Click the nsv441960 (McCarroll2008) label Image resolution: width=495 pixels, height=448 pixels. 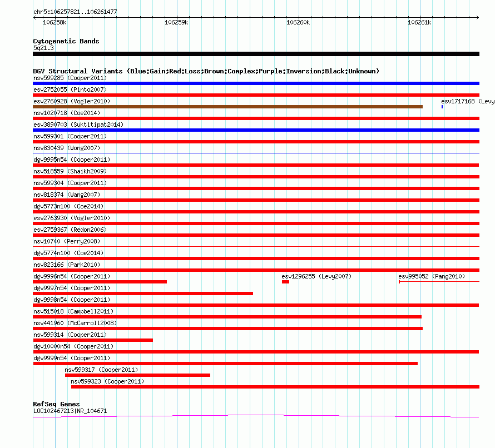point(75,323)
